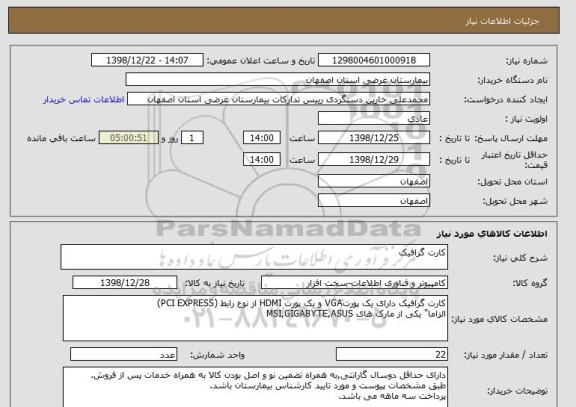The image size is (576, 407).
Task: Click the goods need date 1398/12/28
Action: [x=125, y=283]
